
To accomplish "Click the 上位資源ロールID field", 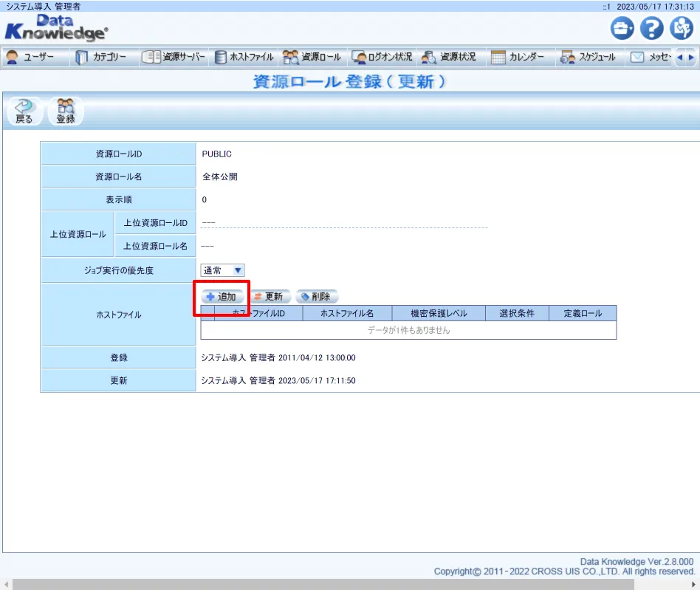I will click(343, 223).
